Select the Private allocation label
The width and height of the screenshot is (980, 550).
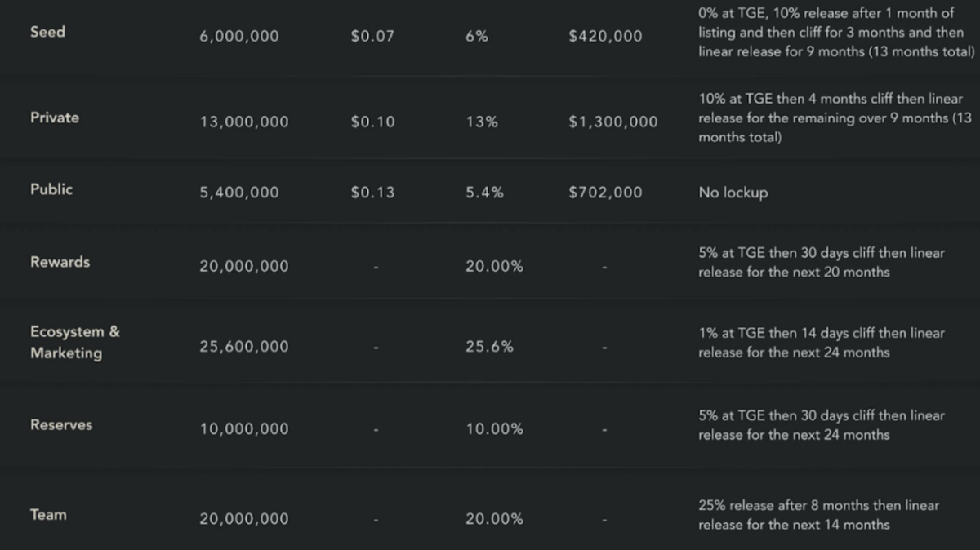[x=55, y=118]
